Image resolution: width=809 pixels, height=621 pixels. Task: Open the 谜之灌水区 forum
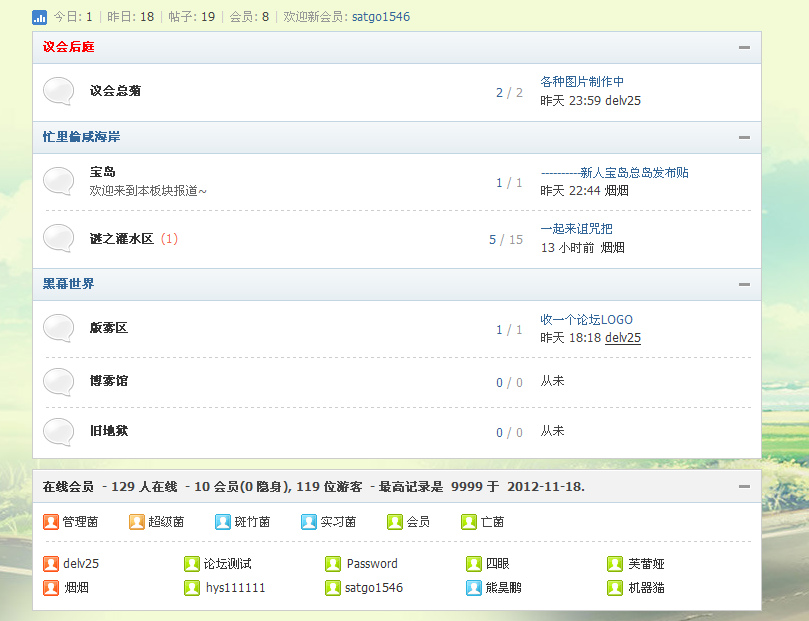122,239
